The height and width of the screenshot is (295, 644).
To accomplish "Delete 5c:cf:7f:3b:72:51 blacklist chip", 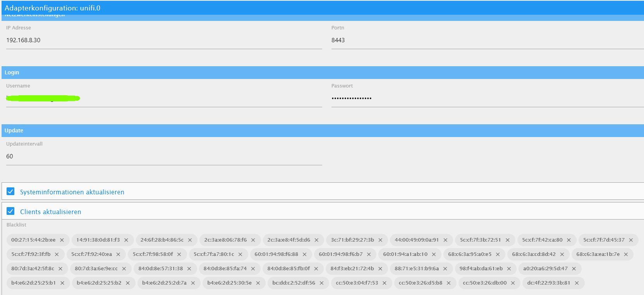I will pyautogui.click(x=508, y=240).
